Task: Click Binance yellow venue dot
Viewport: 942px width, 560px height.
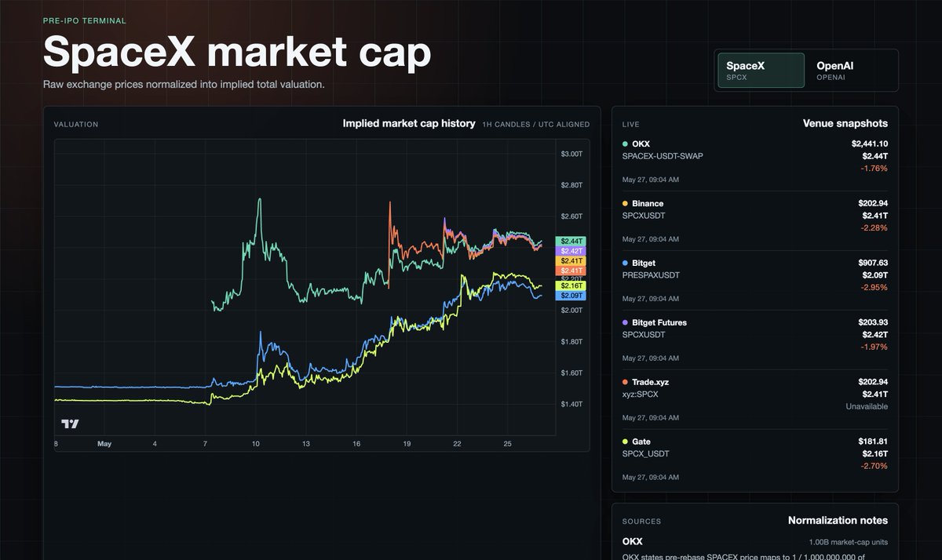Action: [x=625, y=204]
